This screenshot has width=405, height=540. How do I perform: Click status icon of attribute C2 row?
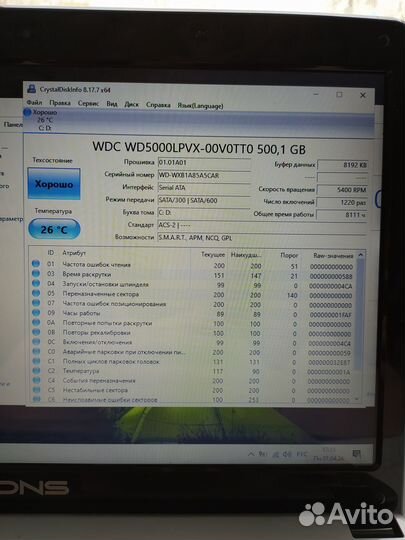tap(36, 371)
